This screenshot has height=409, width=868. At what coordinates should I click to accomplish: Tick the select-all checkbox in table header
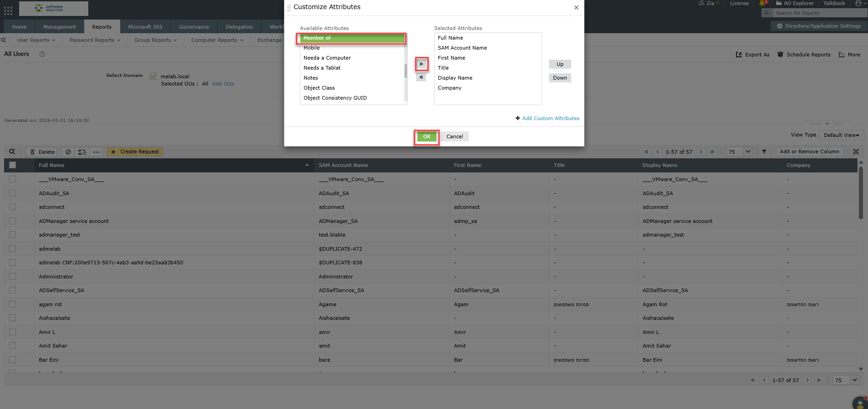12,165
